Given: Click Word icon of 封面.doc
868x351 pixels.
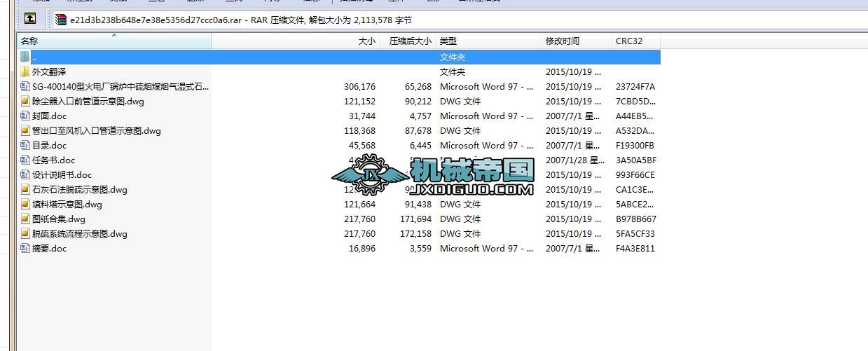Looking at the screenshot, I should 25,116.
